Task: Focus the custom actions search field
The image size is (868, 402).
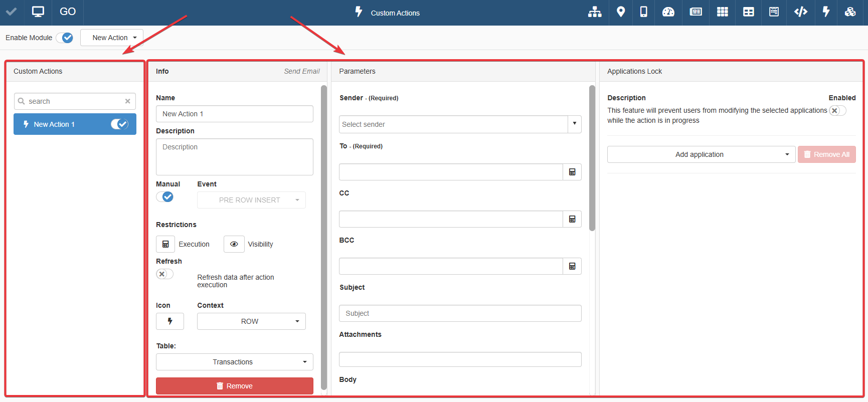Action: tap(75, 101)
